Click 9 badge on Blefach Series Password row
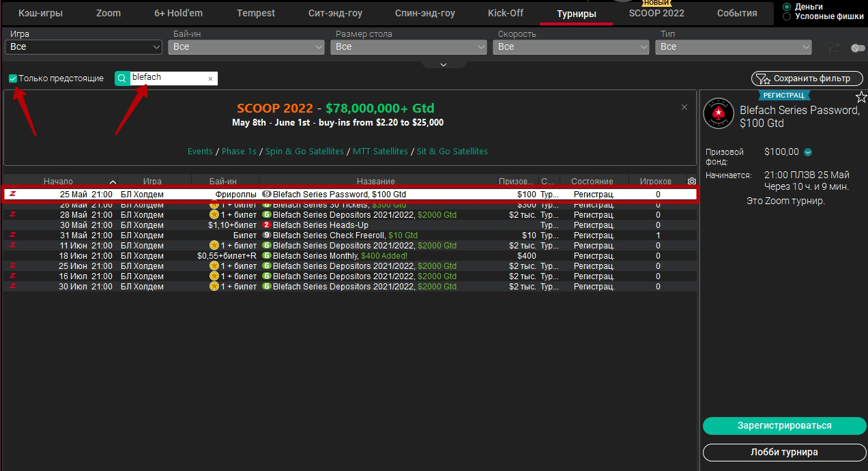This screenshot has width=868, height=471. [267, 194]
